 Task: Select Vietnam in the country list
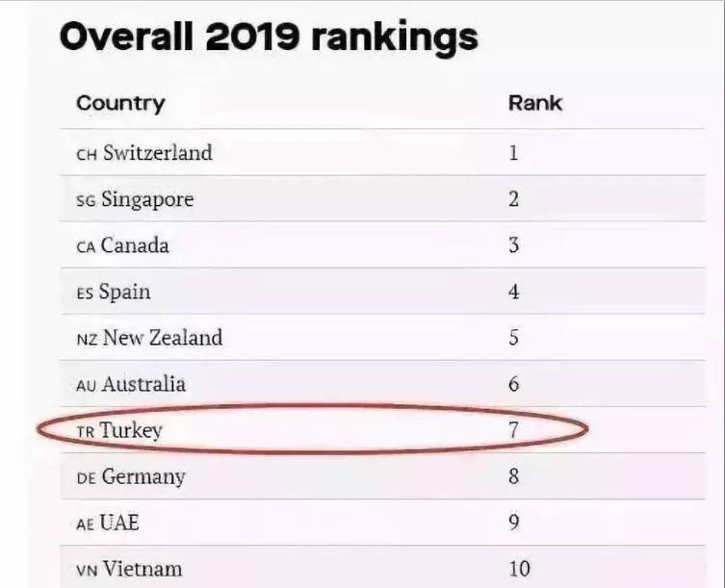(x=141, y=569)
